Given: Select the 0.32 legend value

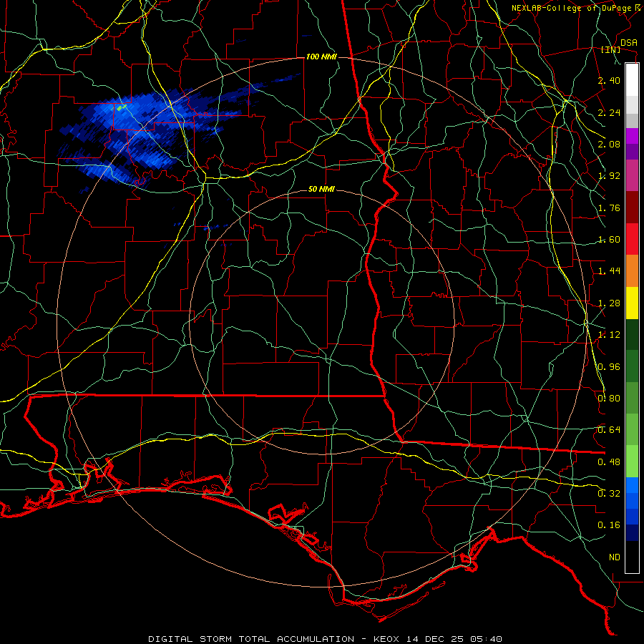Looking at the screenshot, I should (609, 494).
